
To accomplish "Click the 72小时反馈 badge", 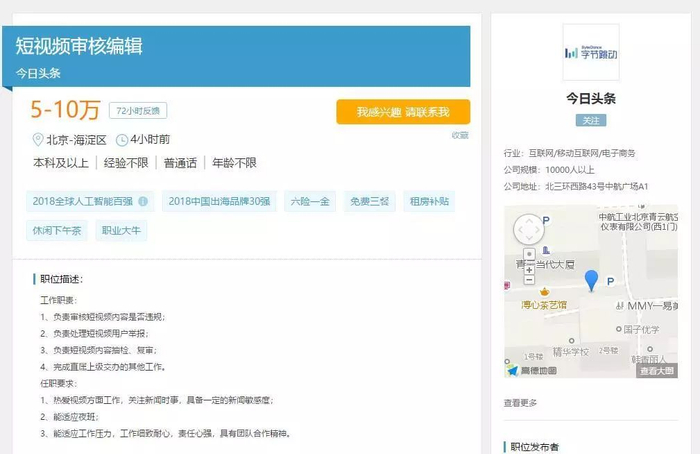I will pos(138,111).
